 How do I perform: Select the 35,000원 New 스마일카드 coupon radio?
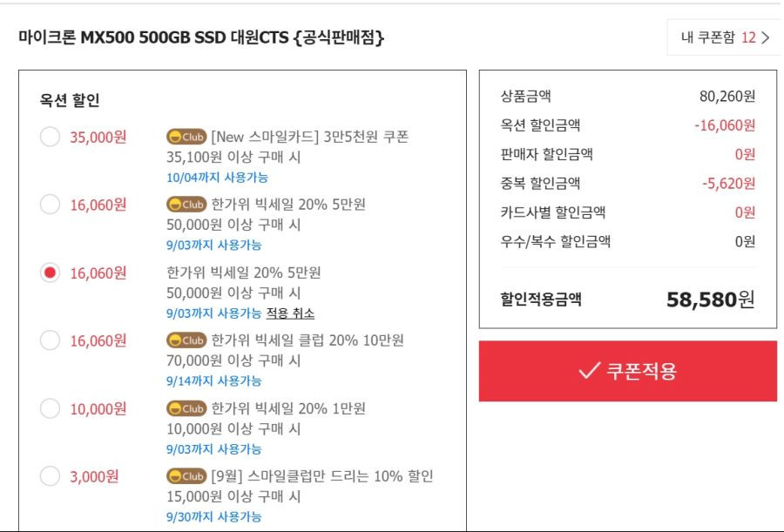pos(50,137)
